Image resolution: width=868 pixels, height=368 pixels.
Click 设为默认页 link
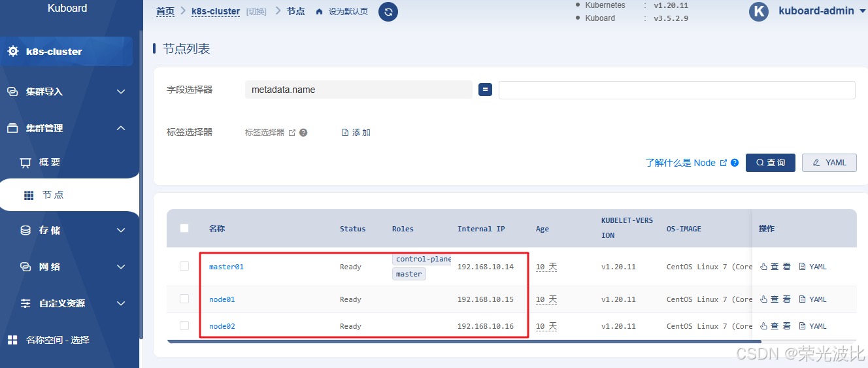click(348, 12)
